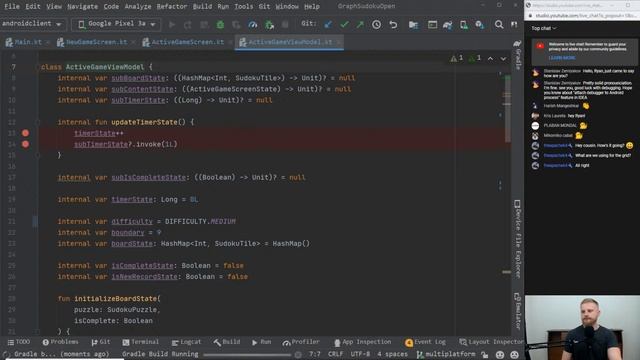The image size is (640, 360).
Task: Open the Navigate menu
Action: coord(82,7)
